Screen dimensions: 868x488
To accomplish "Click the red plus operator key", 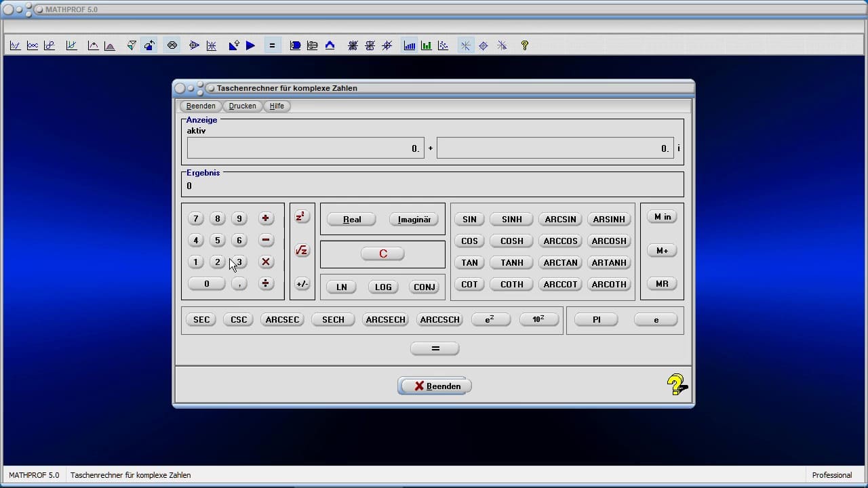I will pyautogui.click(x=266, y=218).
